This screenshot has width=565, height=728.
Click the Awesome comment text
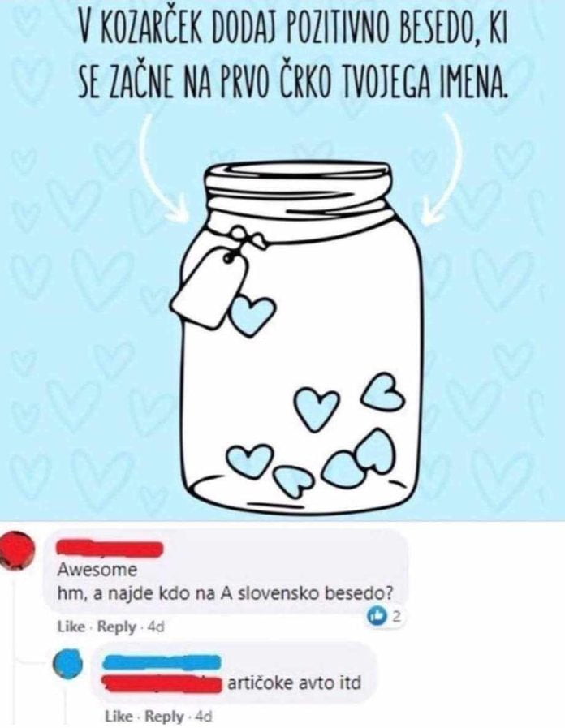point(97,569)
